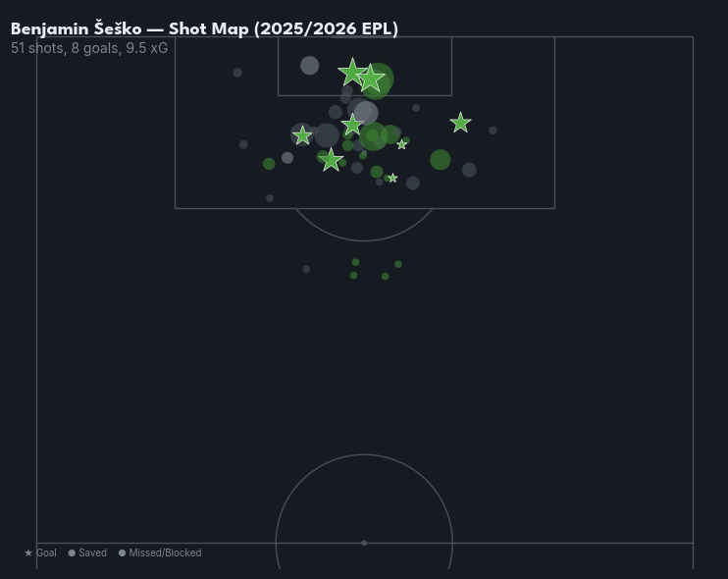Pick the large gray shot circle in six-yard box
The height and width of the screenshot is (579, 728).
pos(309,66)
